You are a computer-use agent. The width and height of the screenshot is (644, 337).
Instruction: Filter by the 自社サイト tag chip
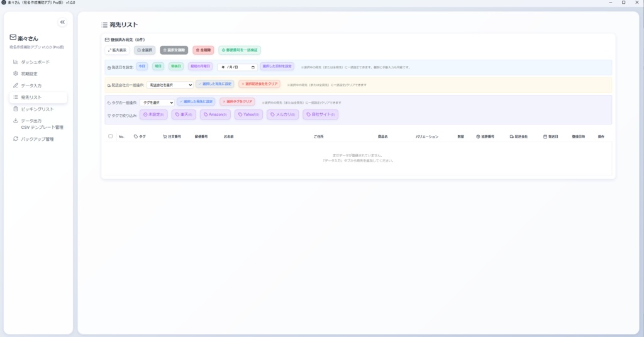(320, 114)
